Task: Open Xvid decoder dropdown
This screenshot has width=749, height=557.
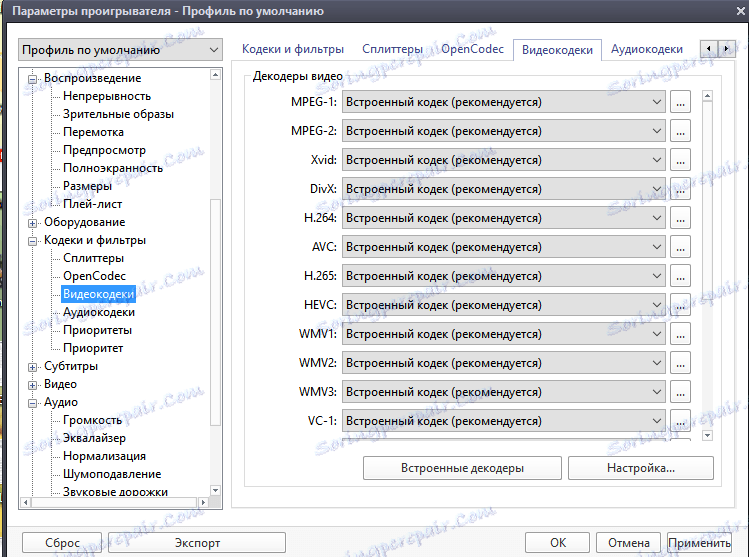Action: pyautogui.click(x=503, y=160)
